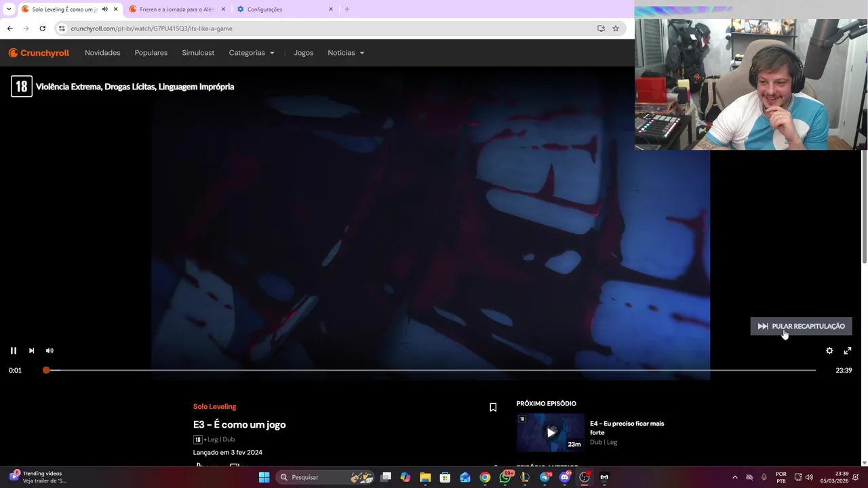
Task: Open League of Legends taskbar icon
Action: (x=525, y=477)
